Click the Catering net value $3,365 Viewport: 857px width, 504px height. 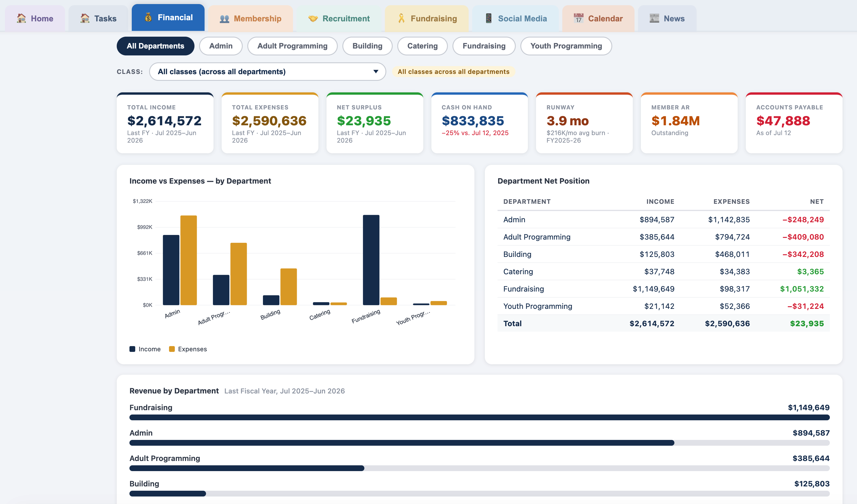810,272
